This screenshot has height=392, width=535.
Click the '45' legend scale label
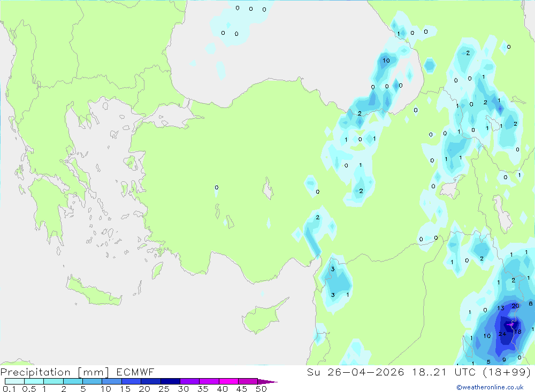tap(242, 389)
